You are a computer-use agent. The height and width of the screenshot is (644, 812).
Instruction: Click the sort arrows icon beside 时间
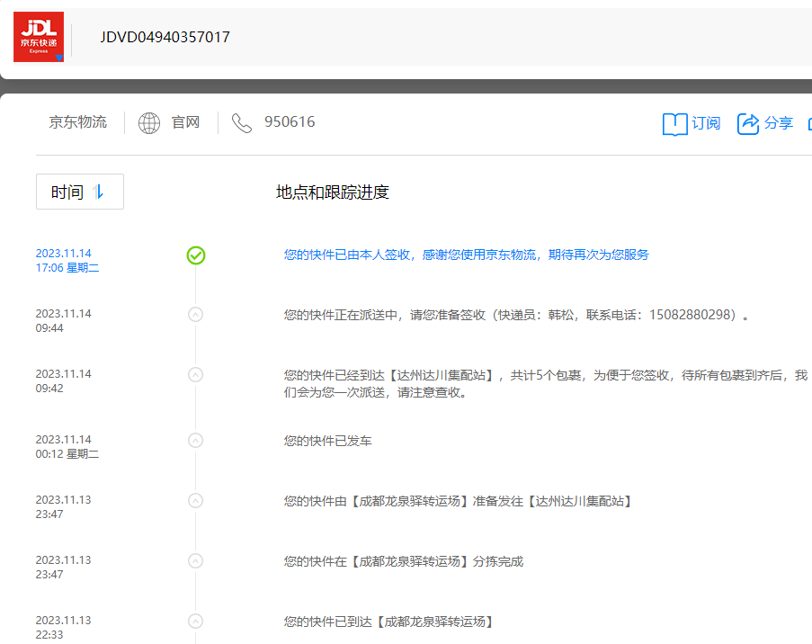click(98, 192)
